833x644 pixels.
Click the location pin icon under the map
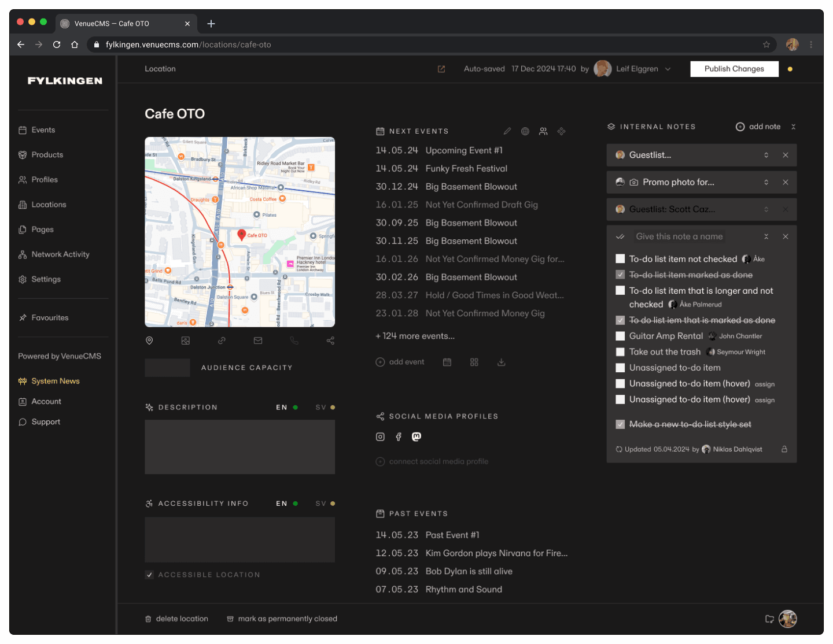pos(149,340)
